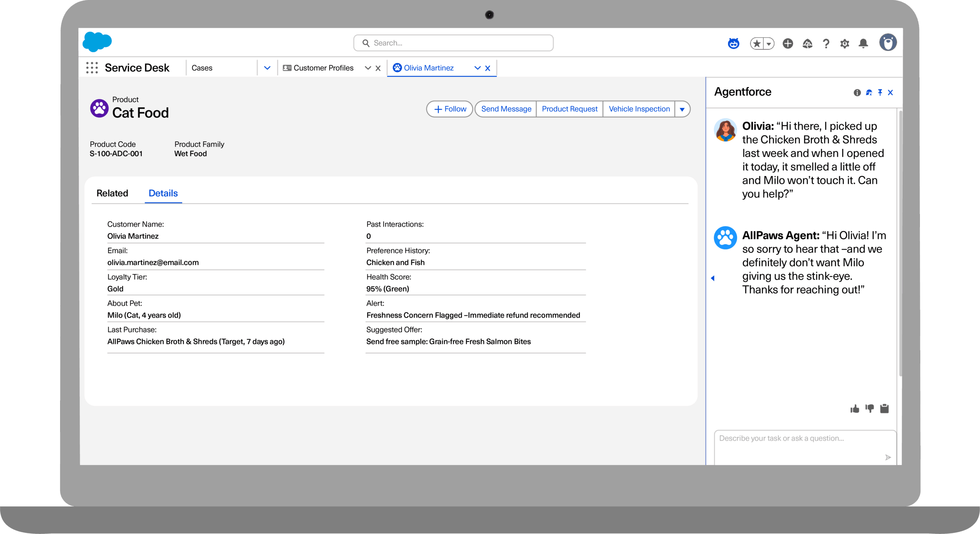This screenshot has height=534, width=980.
Task: Click the Suggested Offer free sample text
Action: pyautogui.click(x=449, y=341)
